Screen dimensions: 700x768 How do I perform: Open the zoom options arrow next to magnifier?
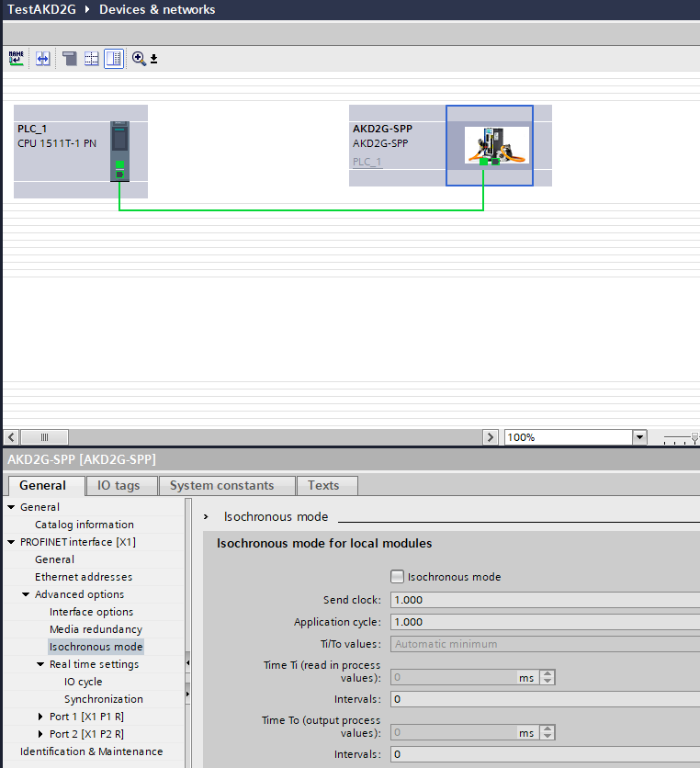(x=153, y=60)
